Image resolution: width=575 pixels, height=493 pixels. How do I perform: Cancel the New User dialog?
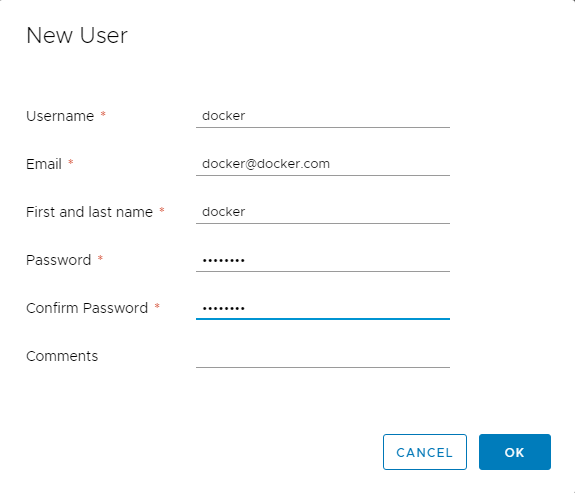[425, 452]
